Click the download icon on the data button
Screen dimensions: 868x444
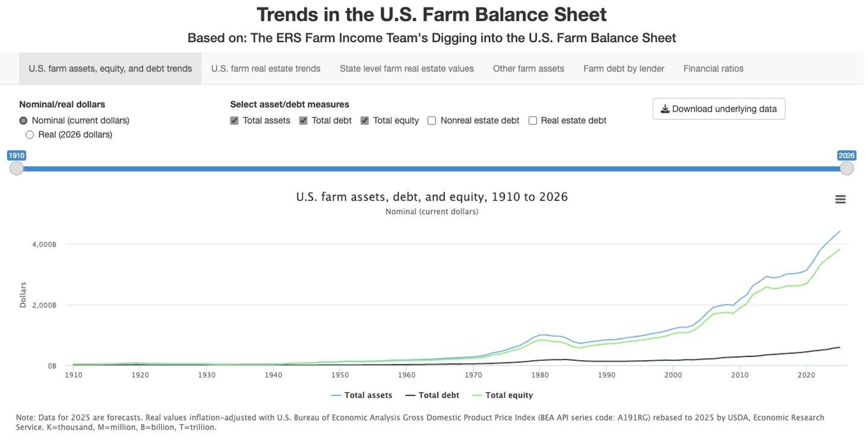pos(665,109)
